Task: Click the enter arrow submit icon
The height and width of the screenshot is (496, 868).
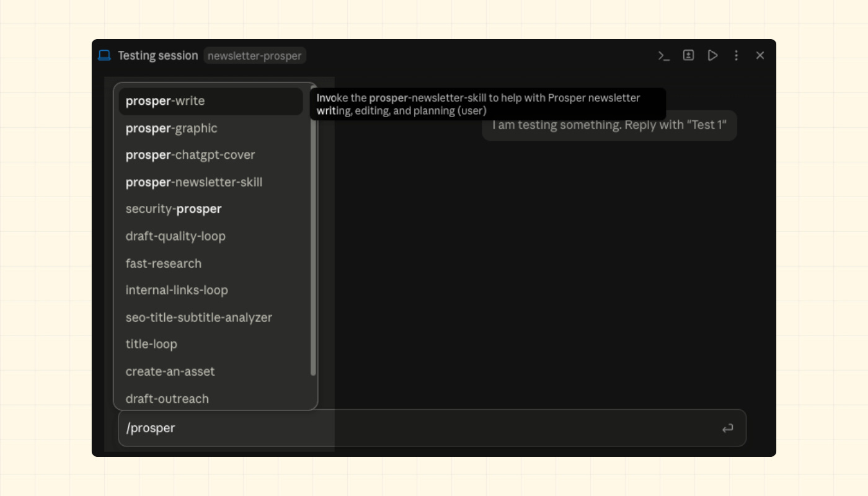Action: click(728, 428)
